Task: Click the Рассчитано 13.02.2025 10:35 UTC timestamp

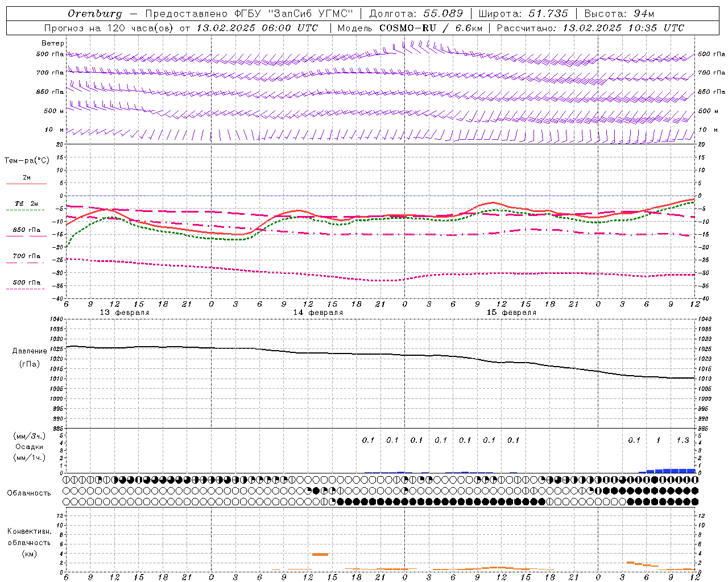Action: pos(590,28)
